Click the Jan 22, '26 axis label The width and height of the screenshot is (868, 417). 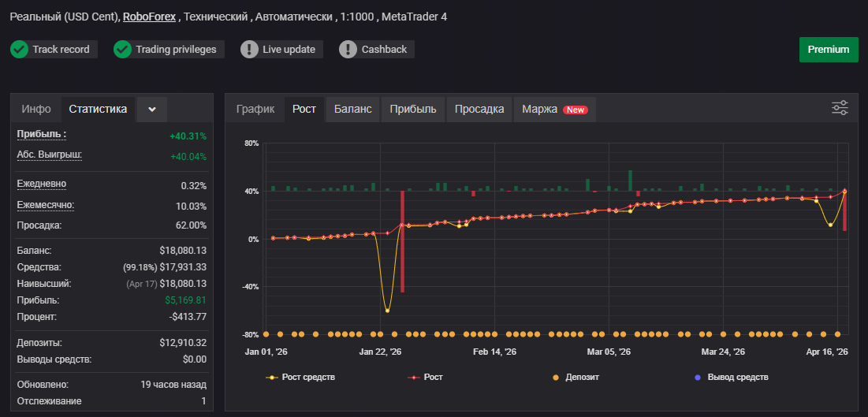pos(380,352)
